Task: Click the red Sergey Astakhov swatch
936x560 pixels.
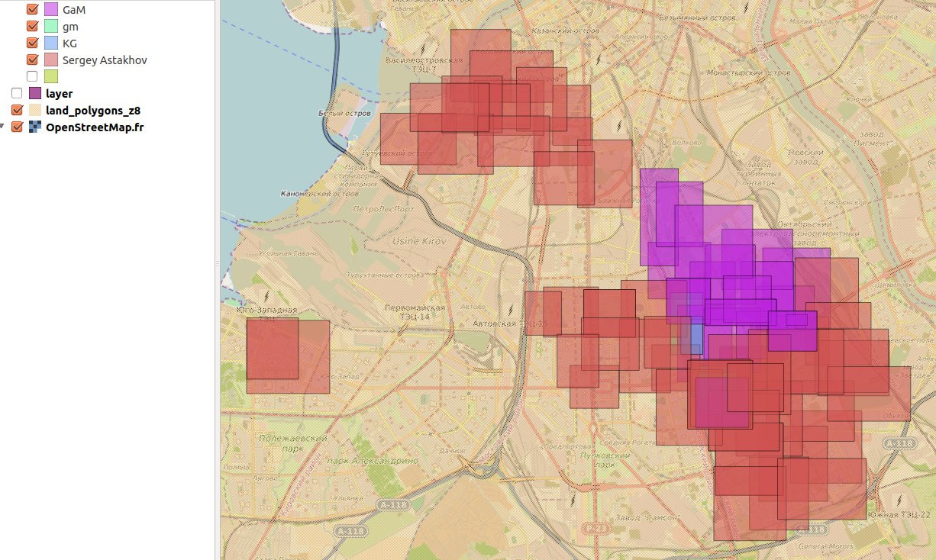Action: 51,60
